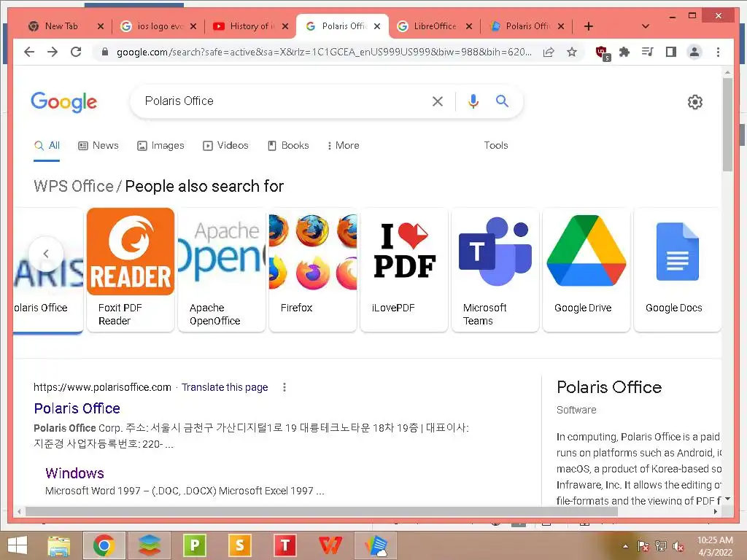Open the Apache OpenOffice card
Viewport: 747px width, 560px height.
(x=222, y=270)
